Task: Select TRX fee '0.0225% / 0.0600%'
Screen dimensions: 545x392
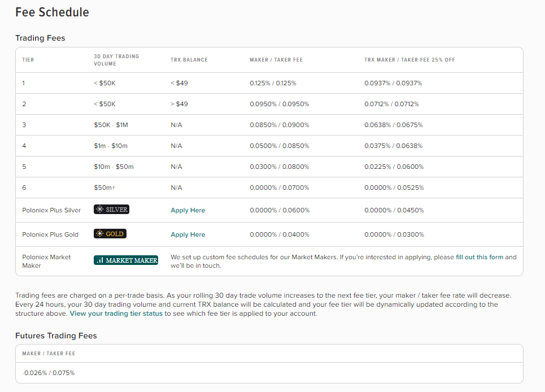Action: point(394,167)
